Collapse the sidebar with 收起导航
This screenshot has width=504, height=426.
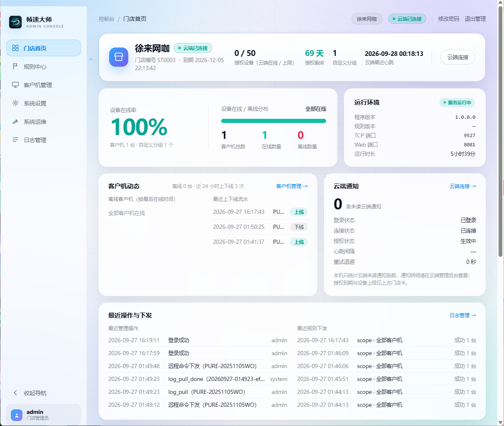point(43,393)
